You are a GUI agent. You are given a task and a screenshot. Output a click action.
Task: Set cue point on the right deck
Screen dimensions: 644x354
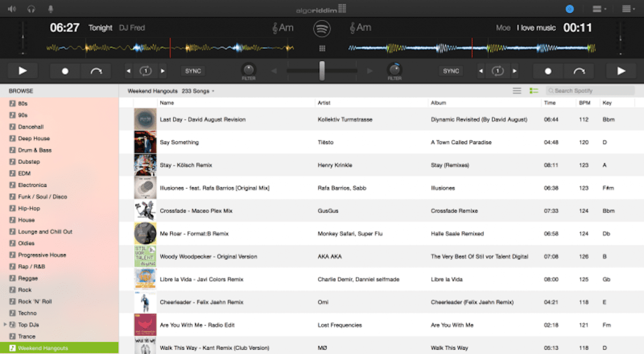click(548, 71)
